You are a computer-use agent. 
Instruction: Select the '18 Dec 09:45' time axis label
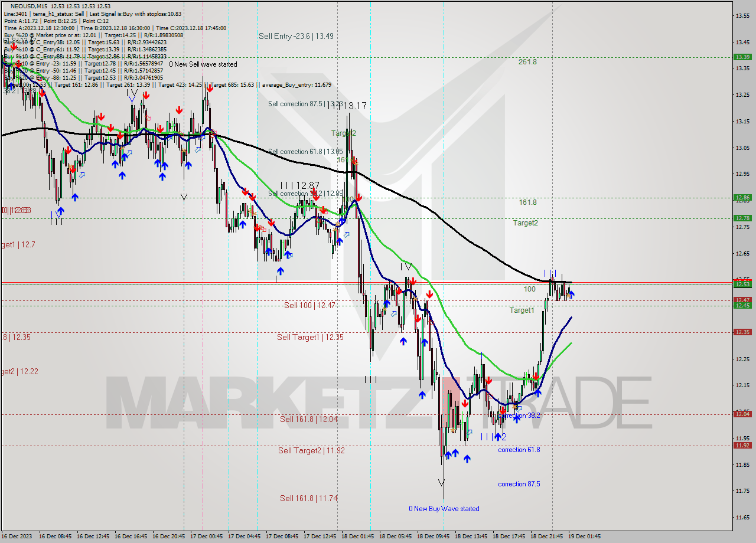433,537
